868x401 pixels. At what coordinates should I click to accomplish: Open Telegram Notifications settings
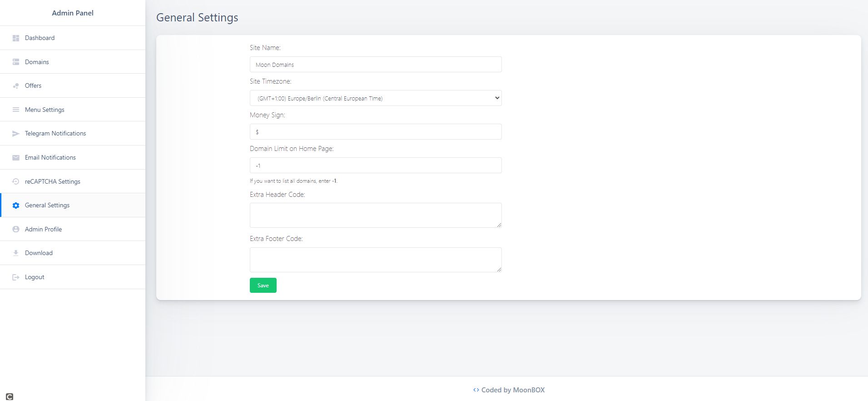tap(73, 133)
